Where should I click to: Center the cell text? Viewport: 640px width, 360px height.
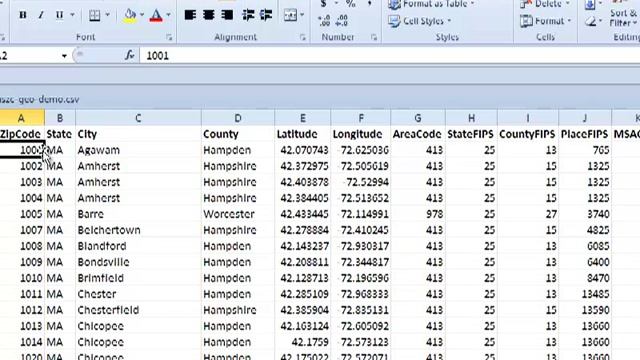point(209,16)
